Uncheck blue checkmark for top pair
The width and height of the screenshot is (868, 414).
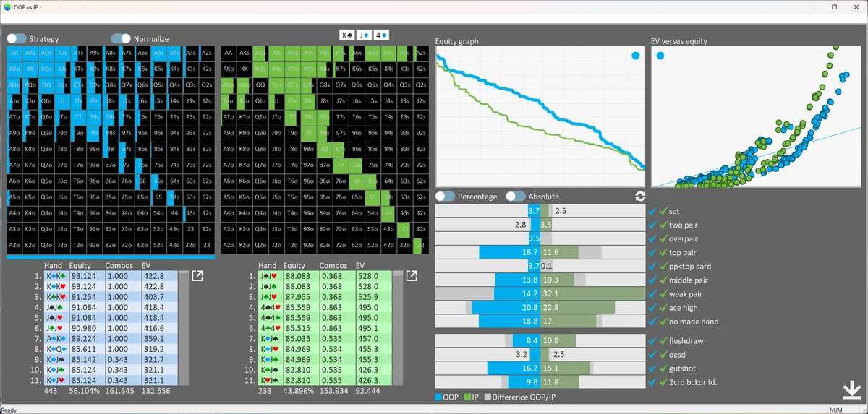coord(652,252)
